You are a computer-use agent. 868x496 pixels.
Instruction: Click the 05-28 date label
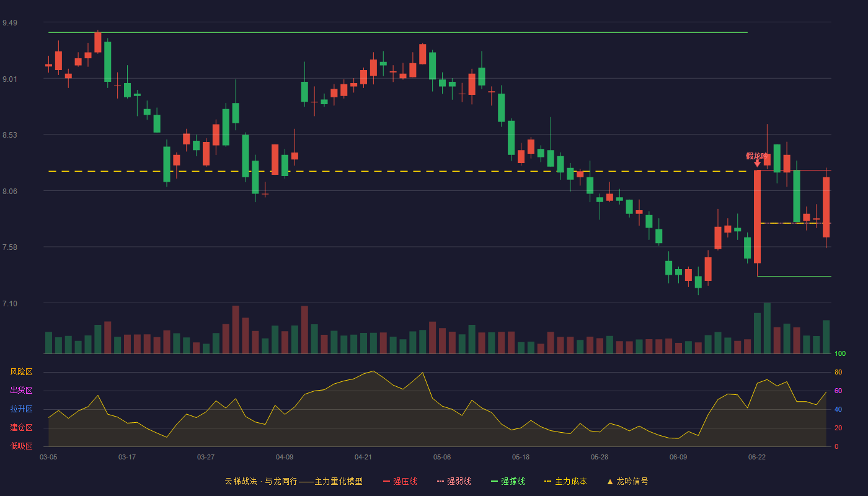[600, 457]
